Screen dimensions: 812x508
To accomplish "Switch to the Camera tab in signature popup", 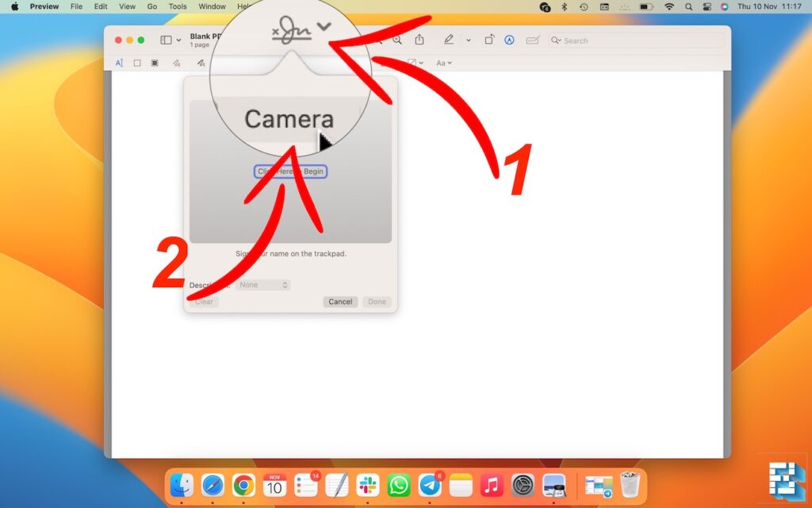I will tap(289, 119).
